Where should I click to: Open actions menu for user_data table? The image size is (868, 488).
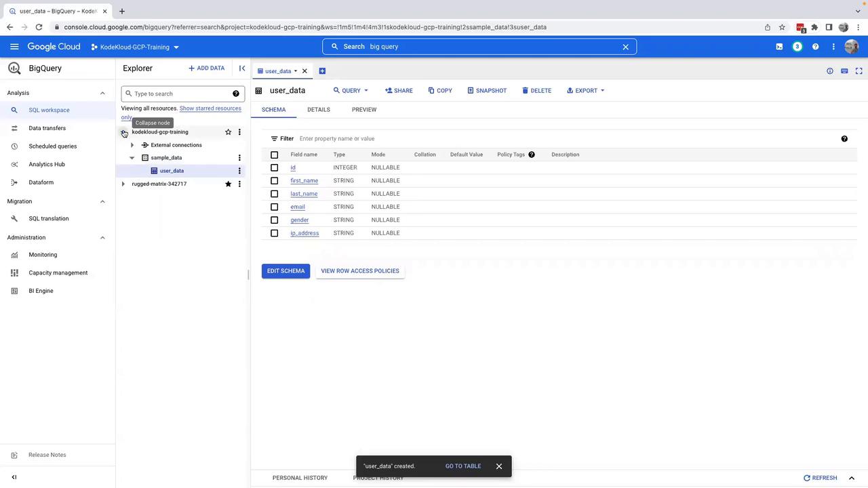239,171
